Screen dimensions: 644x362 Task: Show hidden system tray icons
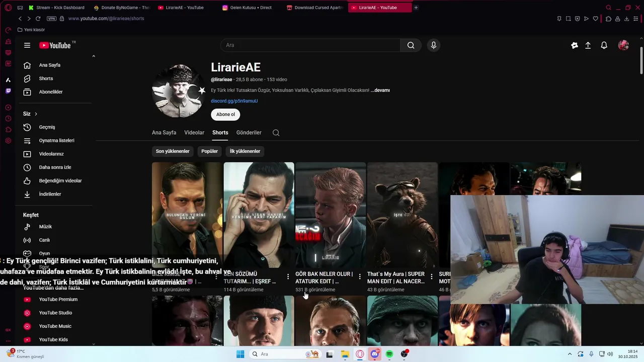(x=570, y=354)
